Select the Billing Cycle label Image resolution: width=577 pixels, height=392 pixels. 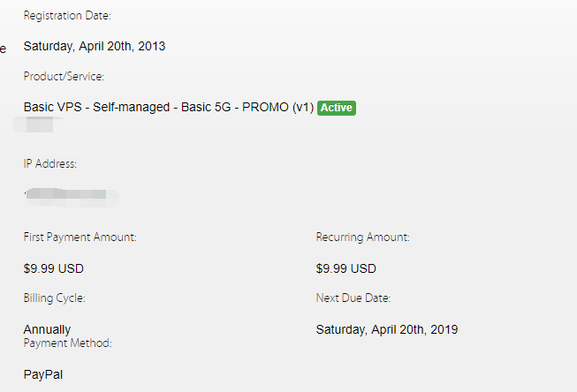(x=54, y=298)
